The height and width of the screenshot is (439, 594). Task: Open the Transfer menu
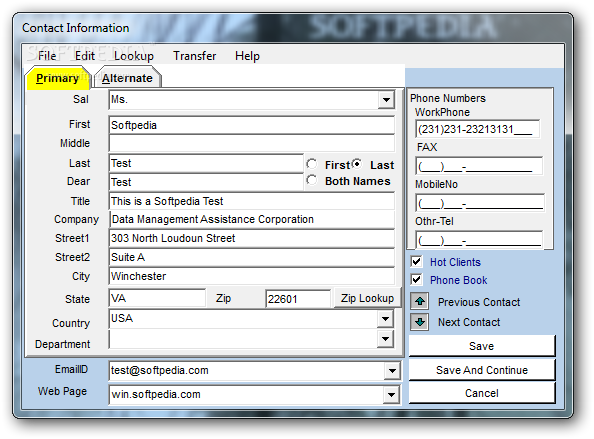point(195,56)
